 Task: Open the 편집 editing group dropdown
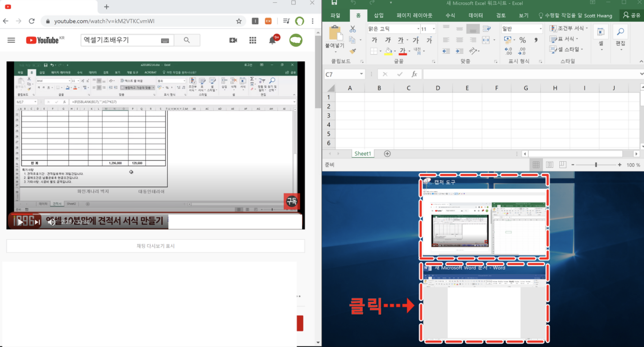pos(621,39)
